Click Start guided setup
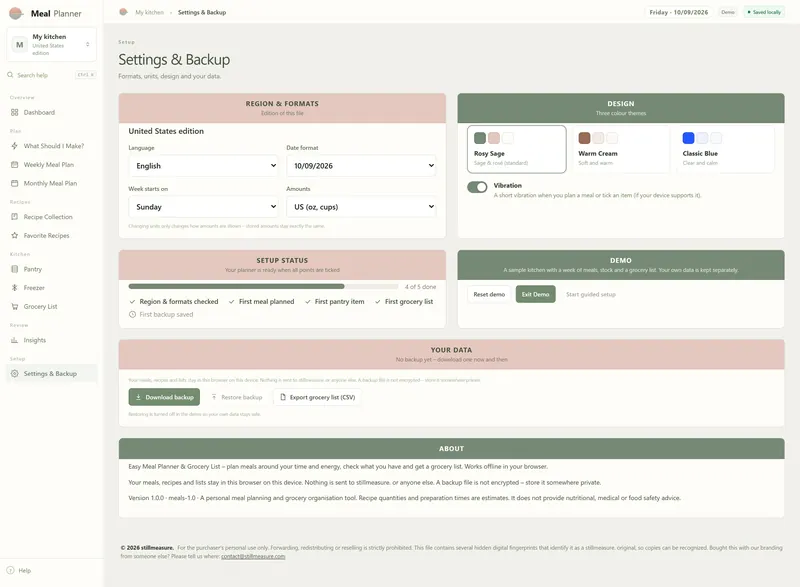This screenshot has height=587, width=800. pos(591,294)
